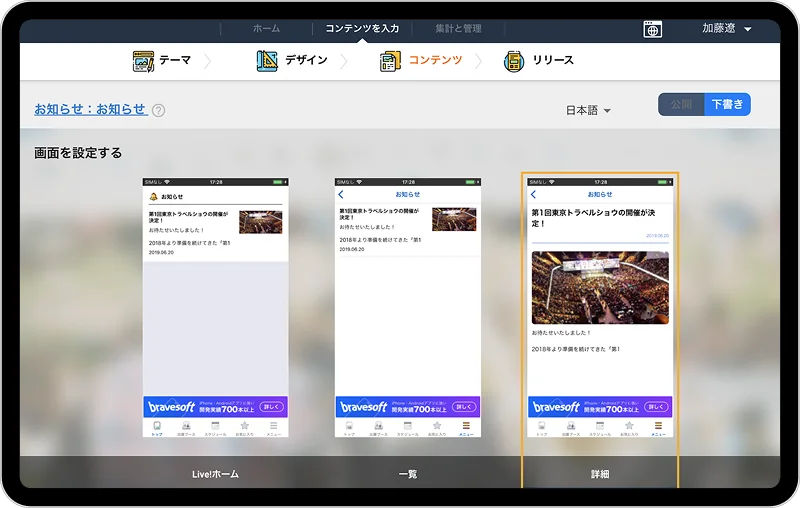Screen dimensions: 800x508
Task: Click the テーマ step icon
Action: click(x=143, y=61)
